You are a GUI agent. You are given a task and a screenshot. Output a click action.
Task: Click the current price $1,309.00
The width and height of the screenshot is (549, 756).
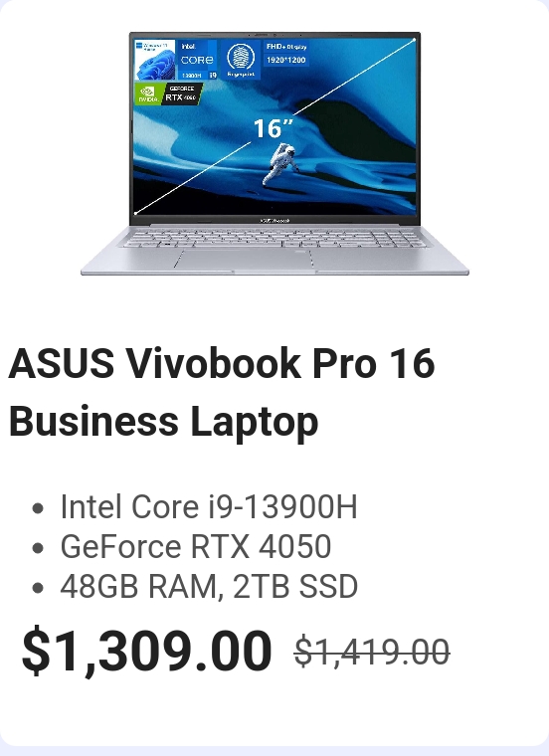pos(146,651)
